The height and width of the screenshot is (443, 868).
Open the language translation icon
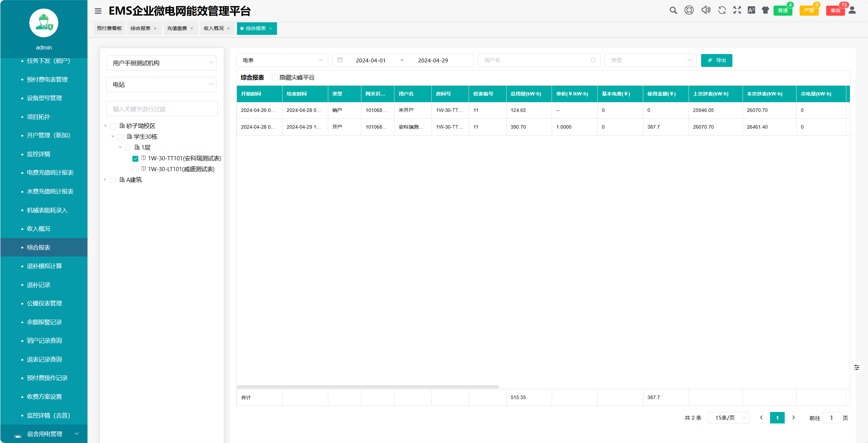point(751,10)
